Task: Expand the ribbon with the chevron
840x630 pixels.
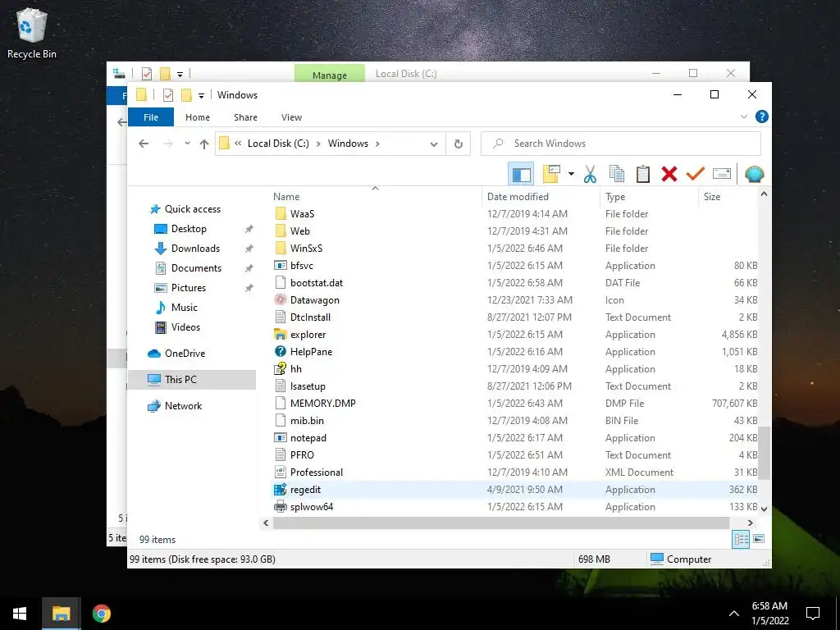Action: tap(743, 116)
